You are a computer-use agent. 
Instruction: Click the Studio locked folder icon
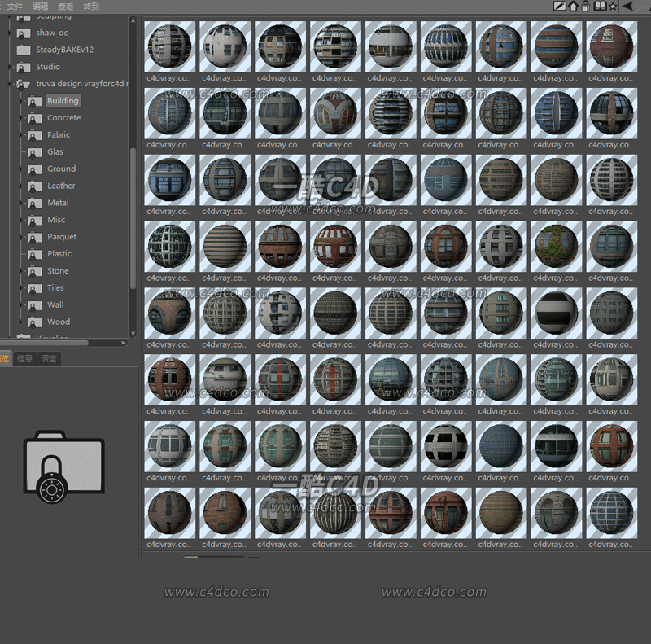click(x=24, y=68)
